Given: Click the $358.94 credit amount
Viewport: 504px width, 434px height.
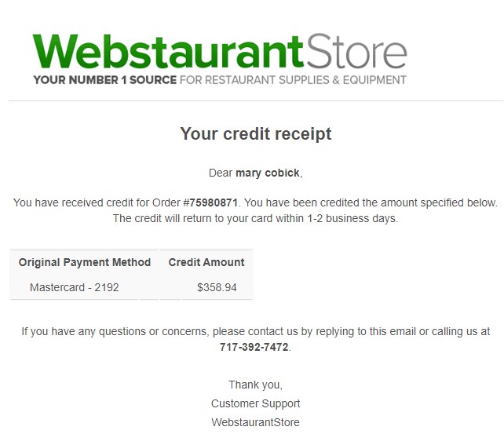Looking at the screenshot, I should click(217, 287).
